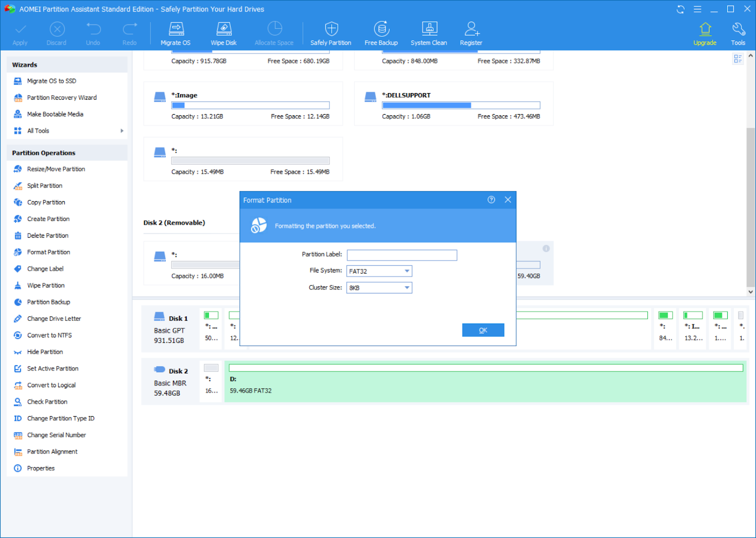The image size is (756, 538).
Task: Open the Cluster Size dropdown
Action: tap(379, 288)
